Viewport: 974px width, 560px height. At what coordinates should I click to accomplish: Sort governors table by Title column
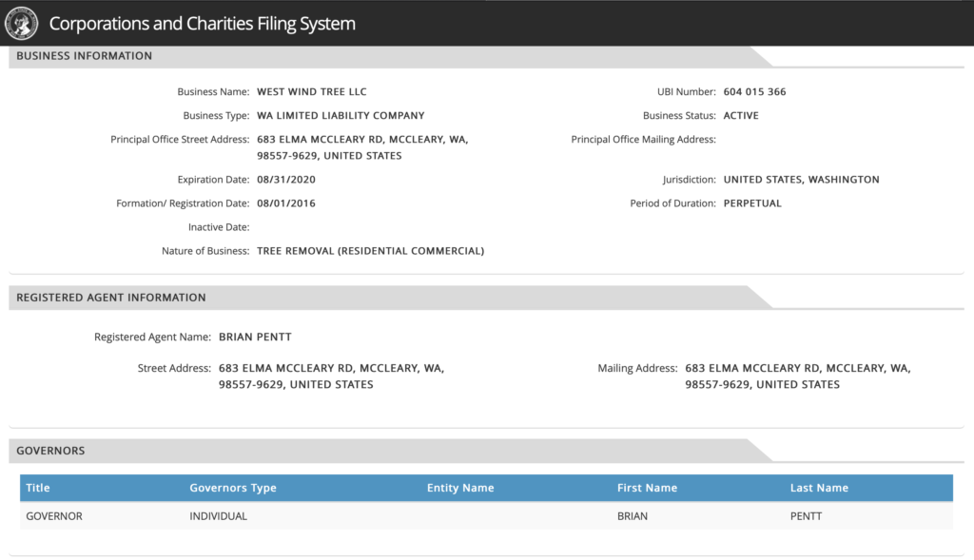click(x=38, y=488)
